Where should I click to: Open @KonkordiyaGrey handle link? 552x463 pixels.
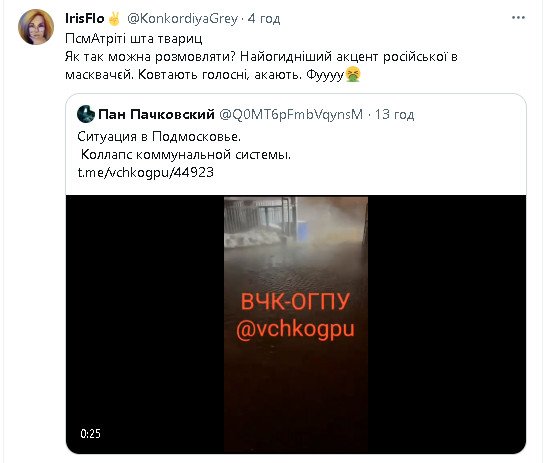click(182, 19)
